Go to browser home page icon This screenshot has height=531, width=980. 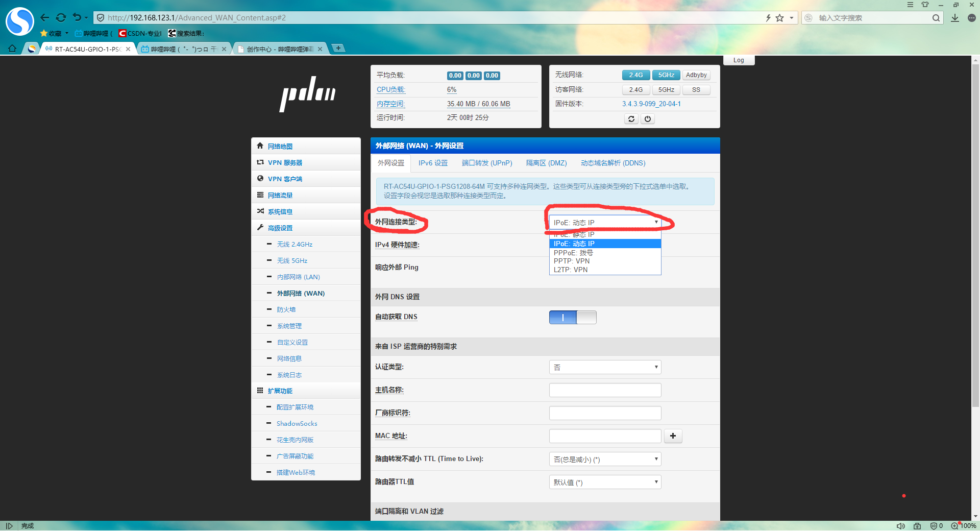[12, 49]
